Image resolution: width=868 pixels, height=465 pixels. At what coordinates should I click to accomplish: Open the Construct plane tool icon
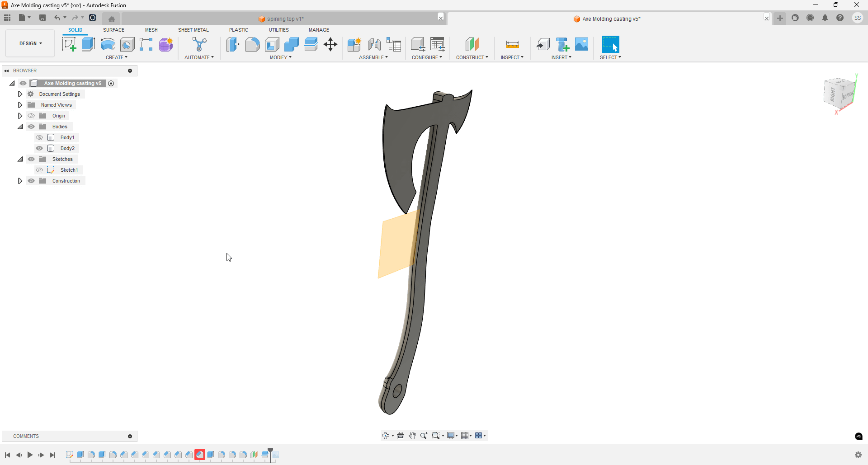coord(472,44)
